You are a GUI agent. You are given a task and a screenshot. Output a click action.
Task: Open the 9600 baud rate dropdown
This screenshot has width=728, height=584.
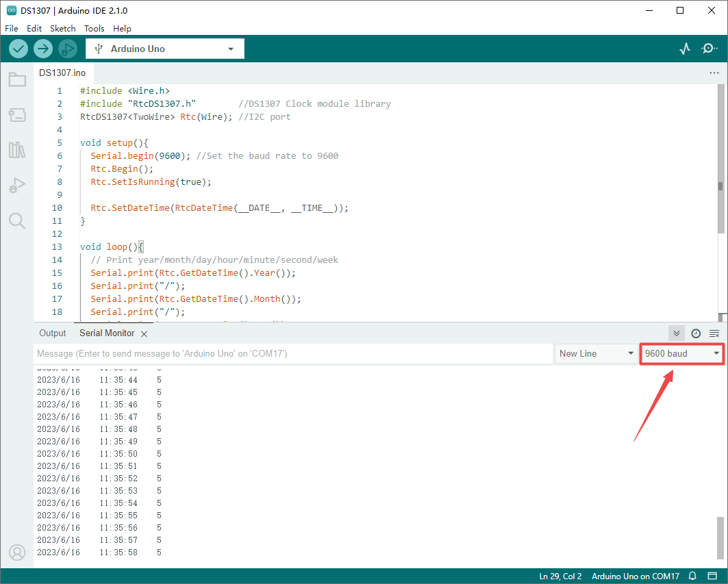tap(682, 354)
